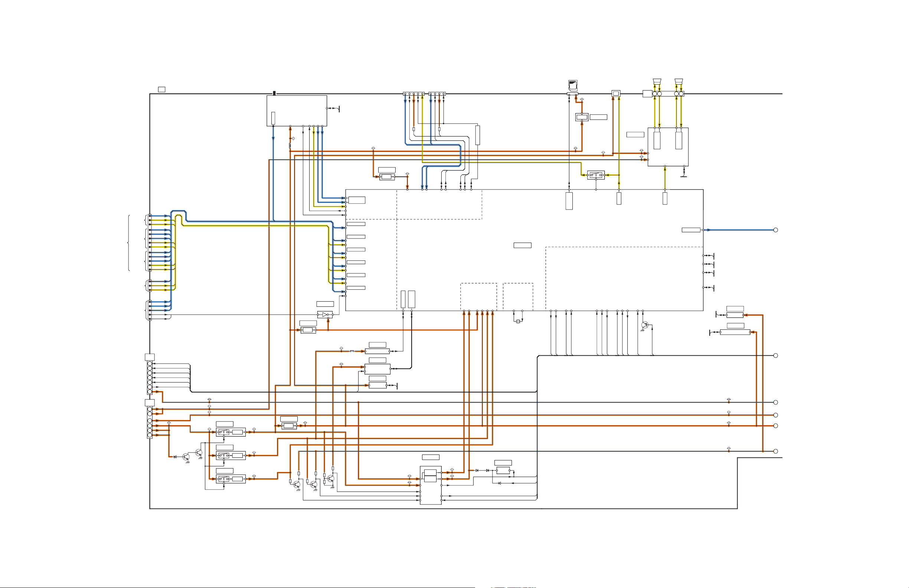Select the blue line's output terminal circle
909x588 pixels.
tap(775, 230)
